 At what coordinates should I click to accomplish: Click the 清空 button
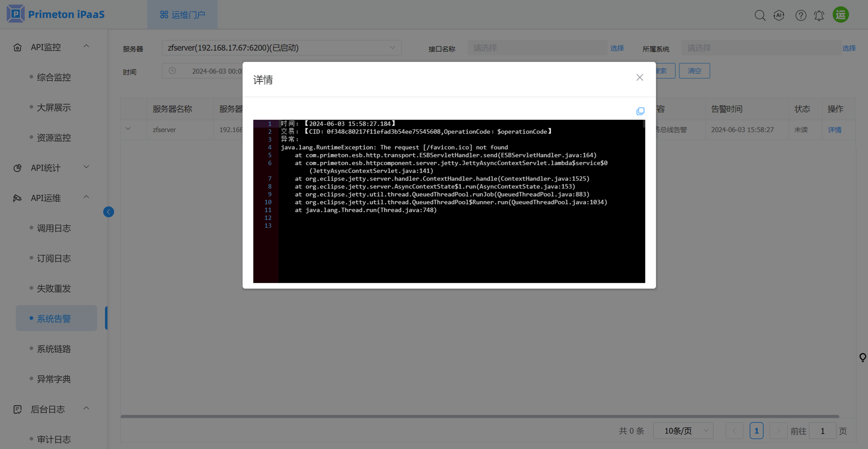point(694,71)
